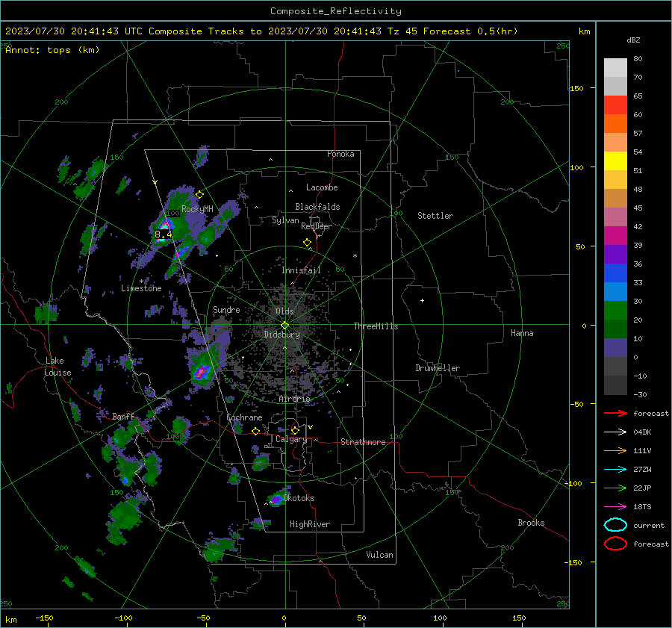Viewport: 672px width, 628px height.
Task: Click the HighRiver label
Action: (x=310, y=524)
